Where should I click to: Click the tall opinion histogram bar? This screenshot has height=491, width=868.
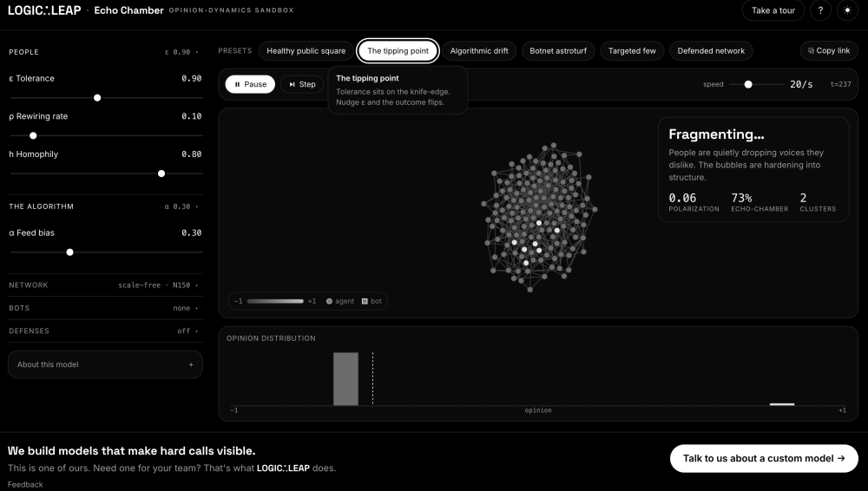click(x=346, y=379)
